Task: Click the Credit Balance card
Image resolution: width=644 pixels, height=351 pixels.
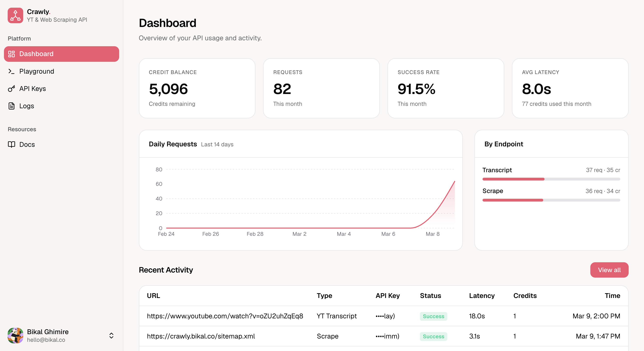Action: pyautogui.click(x=197, y=88)
